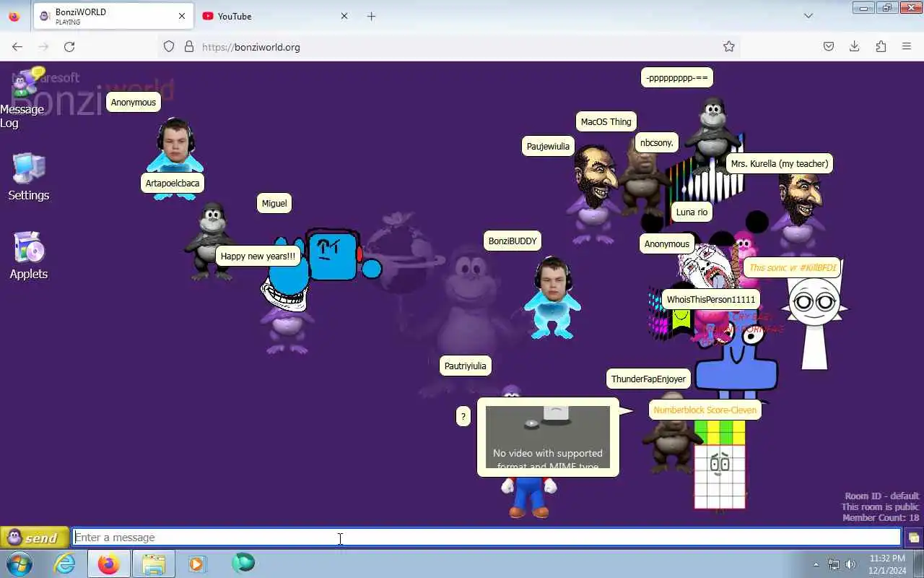Click the Firefox taskbar icon
The image size is (924, 578).
109,564
